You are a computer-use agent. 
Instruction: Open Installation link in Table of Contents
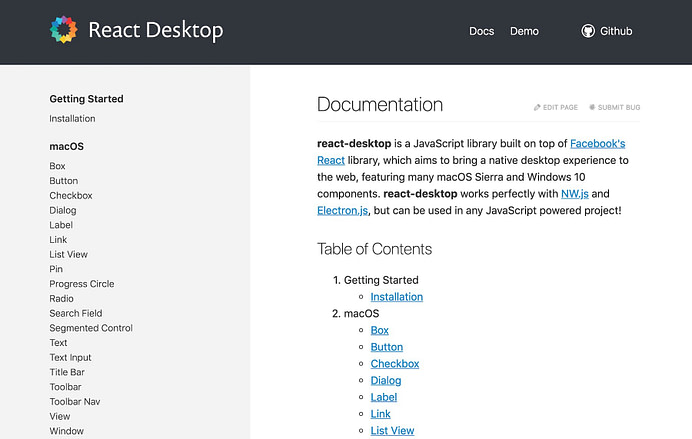(x=397, y=297)
